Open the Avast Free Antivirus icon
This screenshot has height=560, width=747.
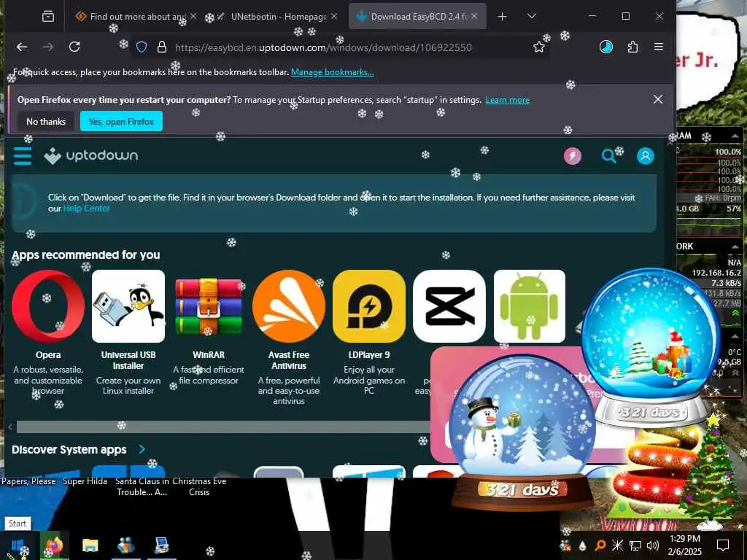click(x=289, y=306)
